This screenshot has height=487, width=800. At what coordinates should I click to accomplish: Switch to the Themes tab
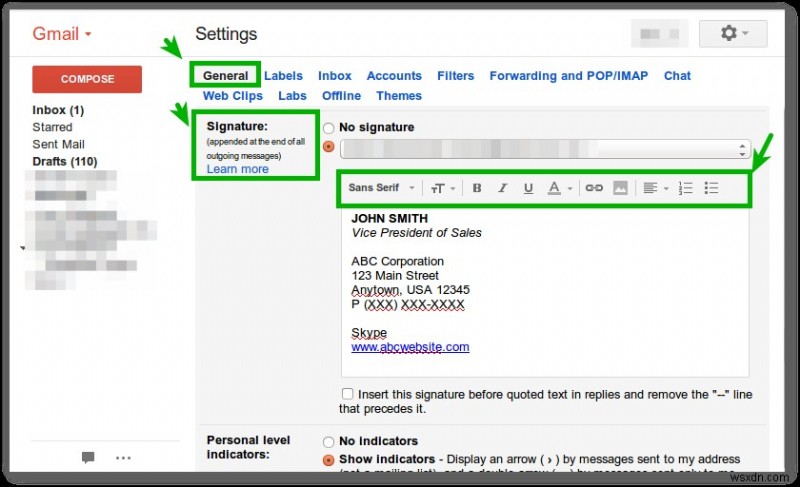(399, 95)
